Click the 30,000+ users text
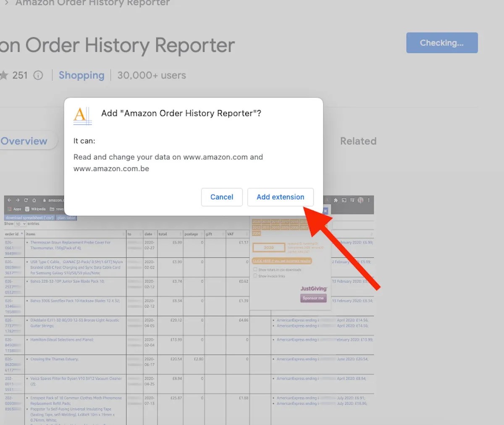 (x=152, y=75)
